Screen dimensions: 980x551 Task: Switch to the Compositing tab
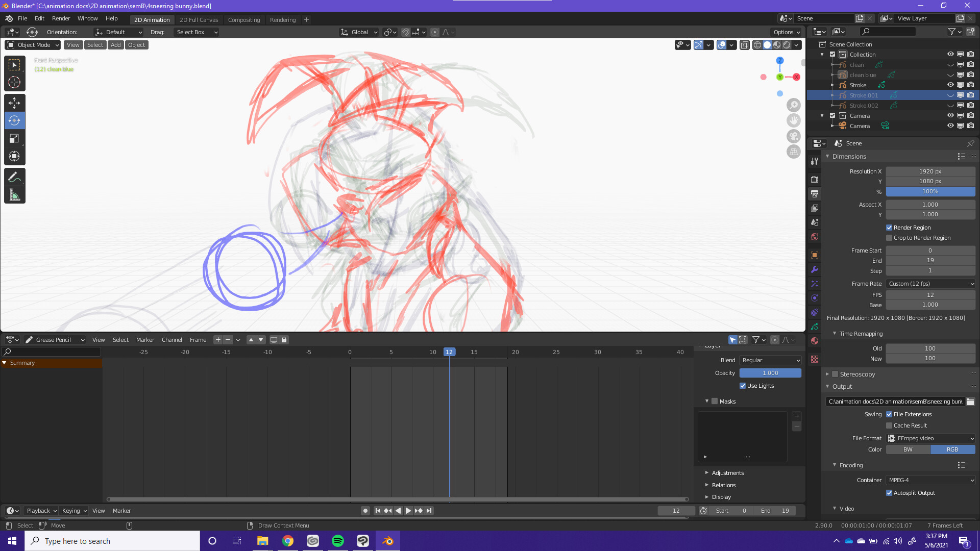coord(244,19)
